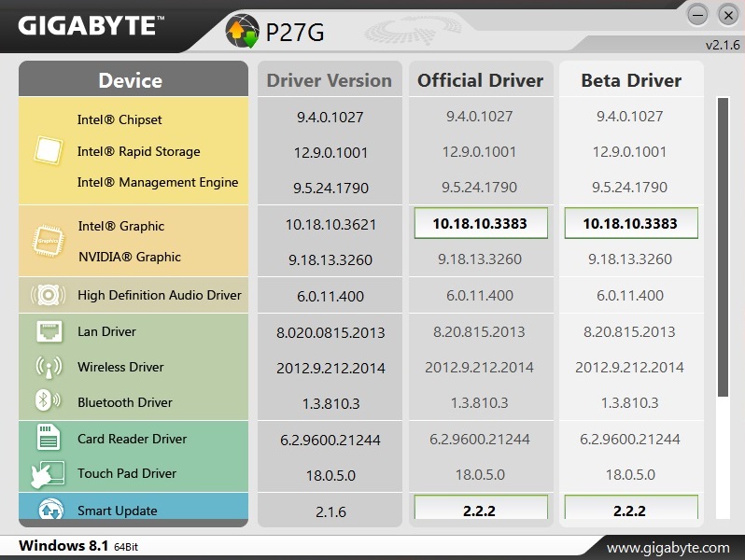Choose Smart Update official version 2.2.2

pos(481,510)
